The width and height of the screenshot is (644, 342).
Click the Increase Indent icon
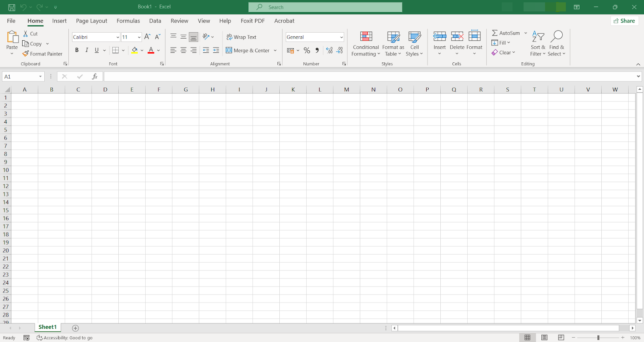[x=216, y=50]
